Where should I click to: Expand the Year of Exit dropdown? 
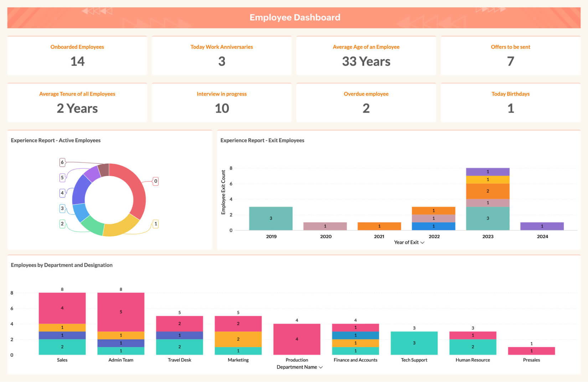[x=409, y=242]
